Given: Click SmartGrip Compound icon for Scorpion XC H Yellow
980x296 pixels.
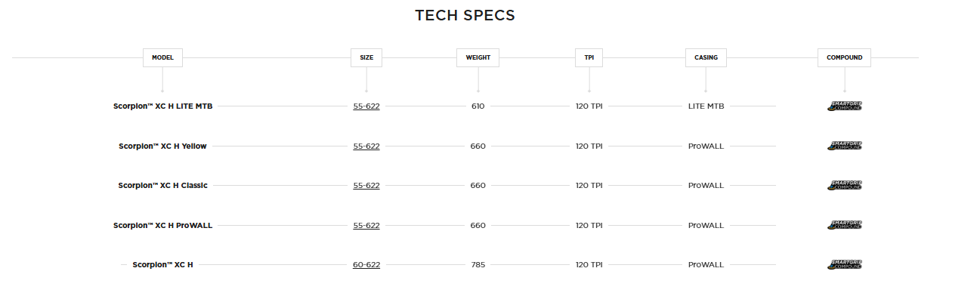Looking at the screenshot, I should (844, 146).
